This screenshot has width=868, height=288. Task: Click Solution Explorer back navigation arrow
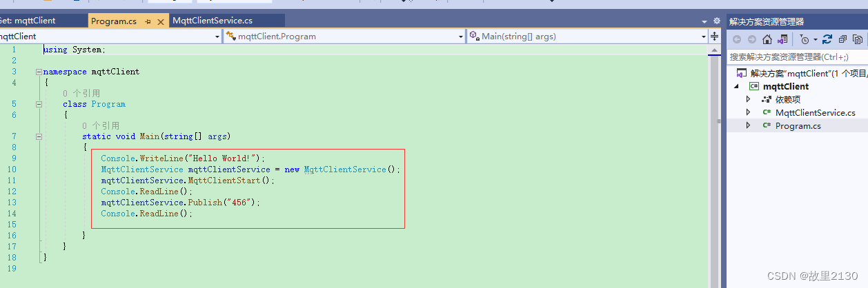tap(737, 39)
